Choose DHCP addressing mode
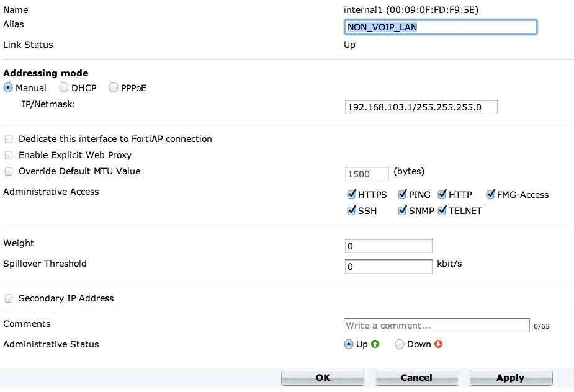Viewport: 574px width, 392px height. 64,88
